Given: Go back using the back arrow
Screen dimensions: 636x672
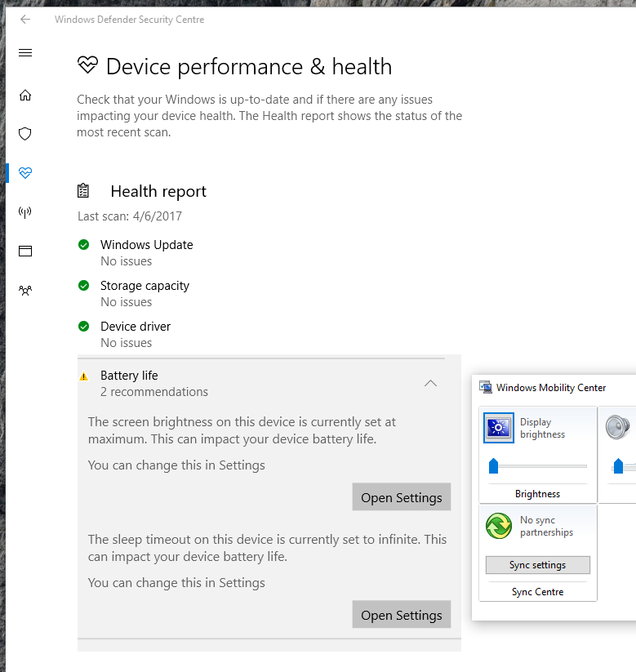Looking at the screenshot, I should pyautogui.click(x=25, y=20).
